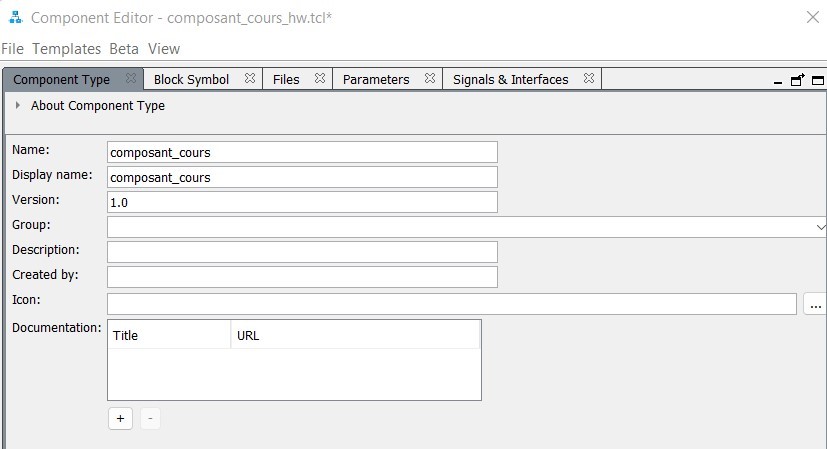827x449 pixels.
Task: Close the Parameters tab icon
Action: [429, 79]
